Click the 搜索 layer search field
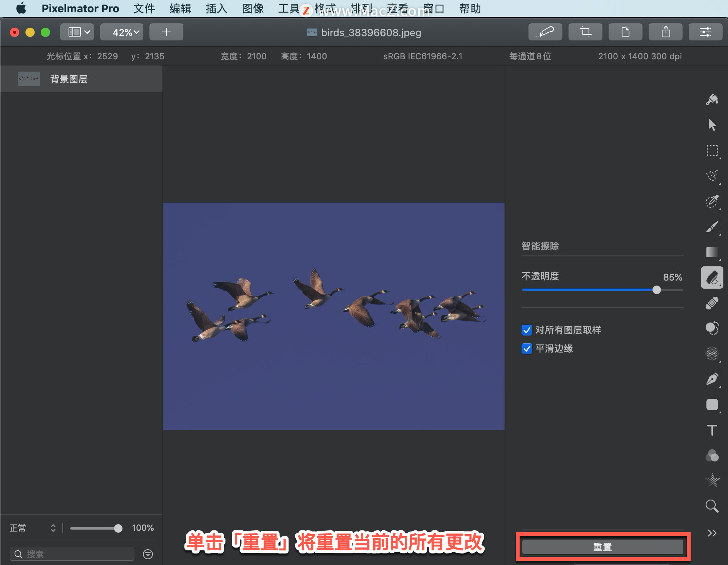The width and height of the screenshot is (728, 565). tap(72, 554)
